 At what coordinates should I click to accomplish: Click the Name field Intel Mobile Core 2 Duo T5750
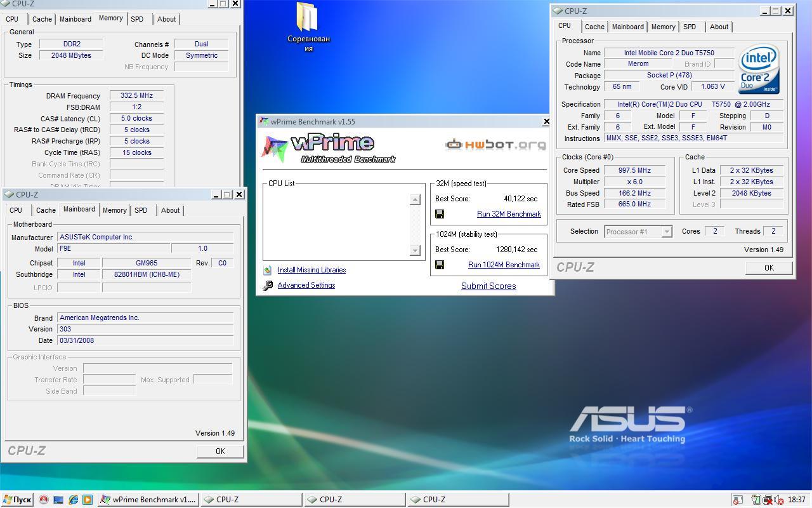(669, 53)
